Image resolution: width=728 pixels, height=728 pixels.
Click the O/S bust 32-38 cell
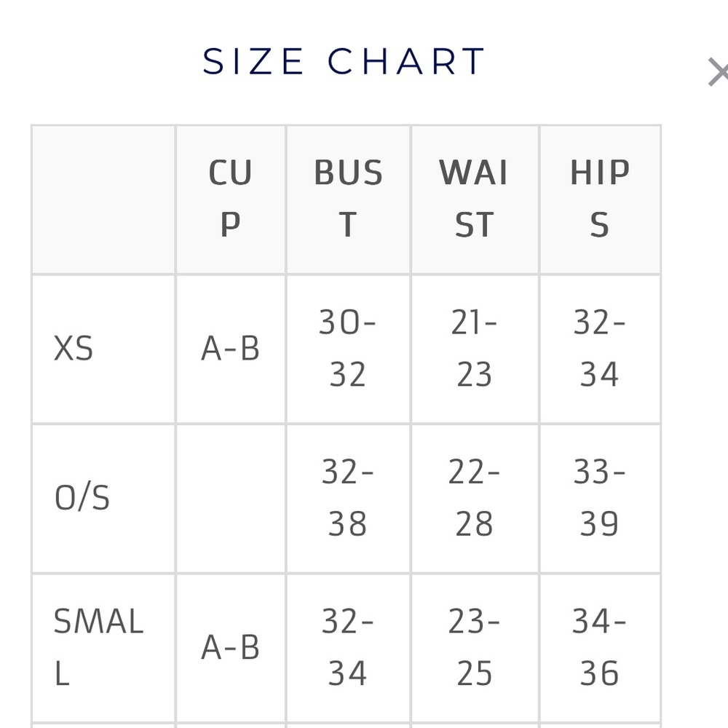coord(348,498)
